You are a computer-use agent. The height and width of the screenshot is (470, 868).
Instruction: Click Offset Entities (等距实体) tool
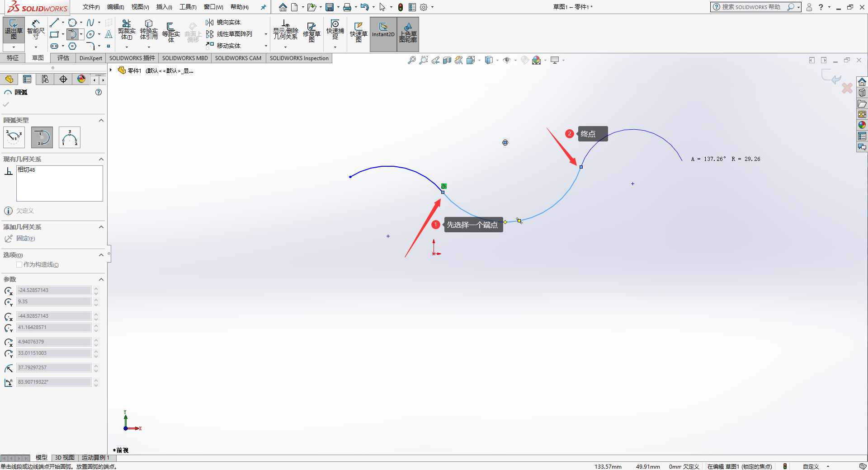click(x=171, y=32)
